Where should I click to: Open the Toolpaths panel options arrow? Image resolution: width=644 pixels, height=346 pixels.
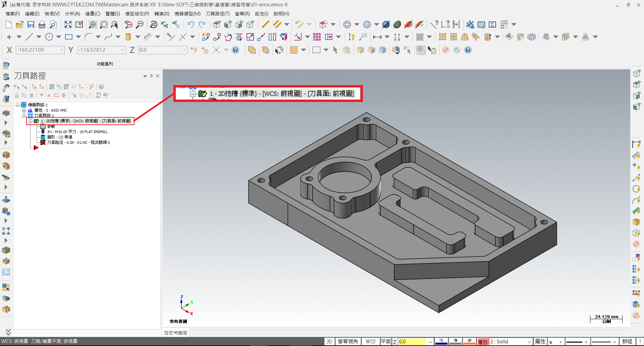145,76
